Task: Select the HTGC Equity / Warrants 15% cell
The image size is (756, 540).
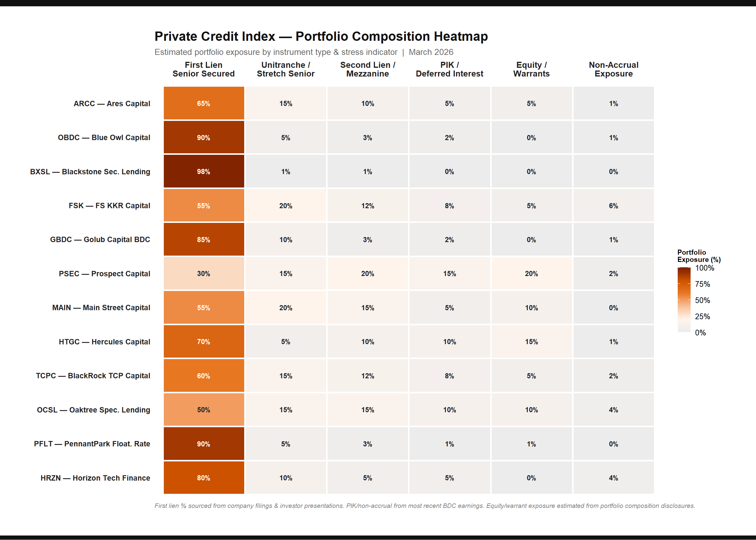Action: (x=531, y=341)
